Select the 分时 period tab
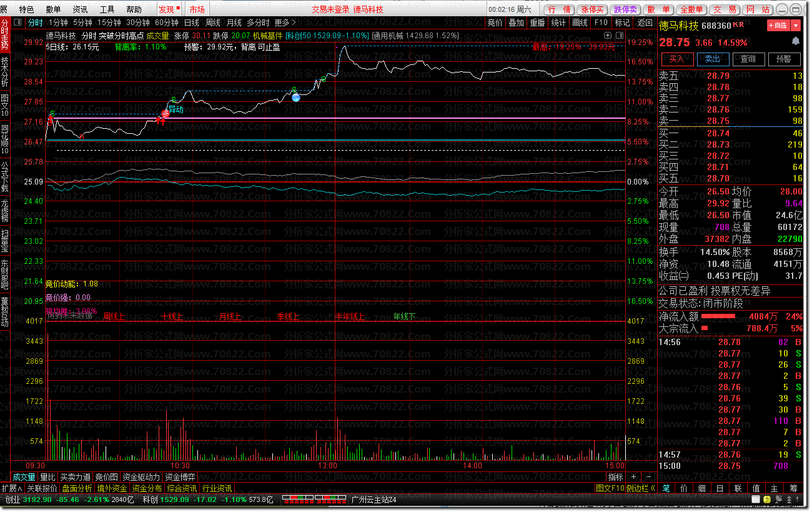This screenshot has height=512, width=812. click(x=35, y=23)
